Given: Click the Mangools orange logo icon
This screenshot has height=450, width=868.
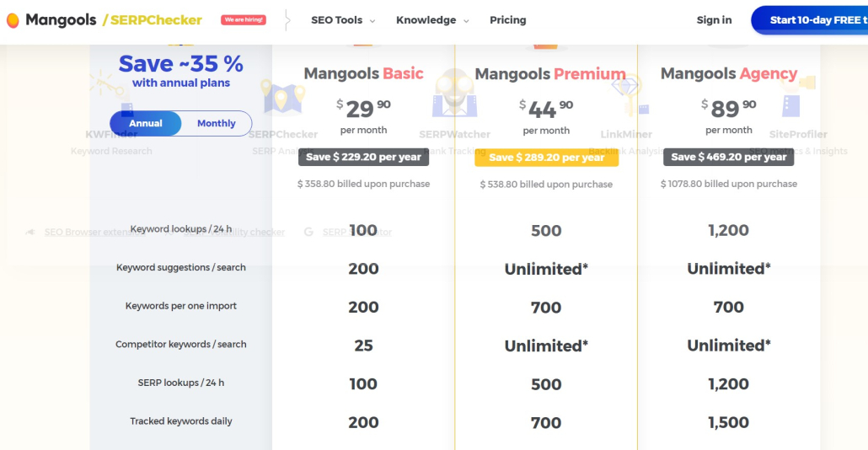Looking at the screenshot, I should [x=13, y=20].
